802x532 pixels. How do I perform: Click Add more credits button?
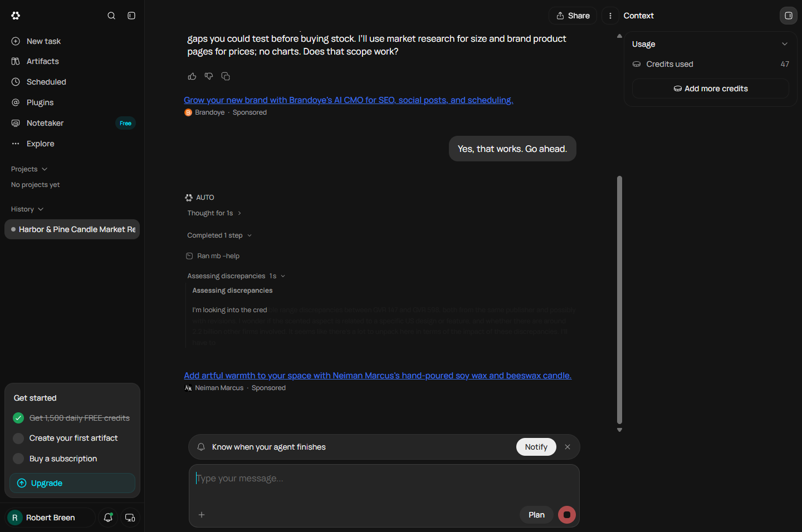tap(711, 88)
